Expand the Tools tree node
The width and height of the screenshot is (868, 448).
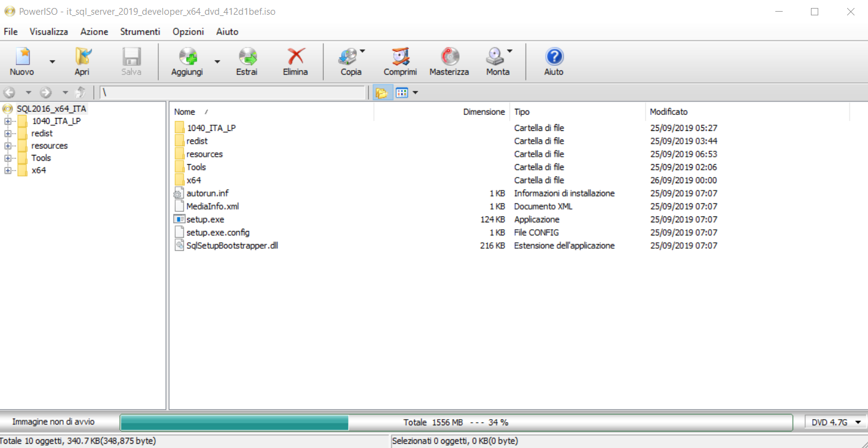click(7, 158)
